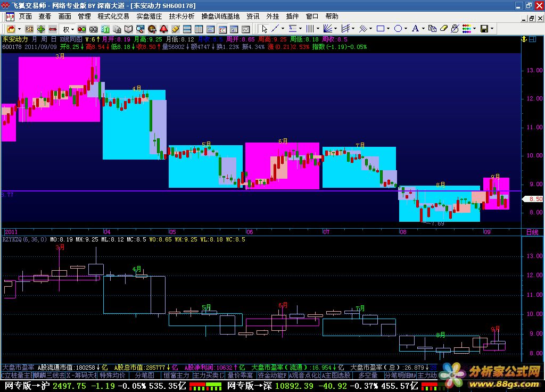This screenshot has width=545, height=392.
Task: Open the 插件 menu
Action: coord(292,16)
